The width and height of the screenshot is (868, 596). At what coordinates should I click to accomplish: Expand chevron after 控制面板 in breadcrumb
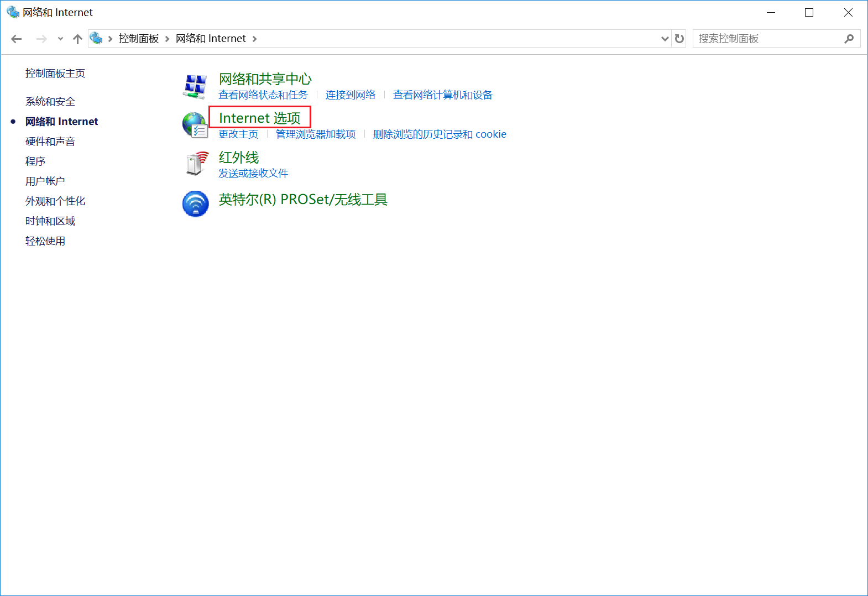167,39
